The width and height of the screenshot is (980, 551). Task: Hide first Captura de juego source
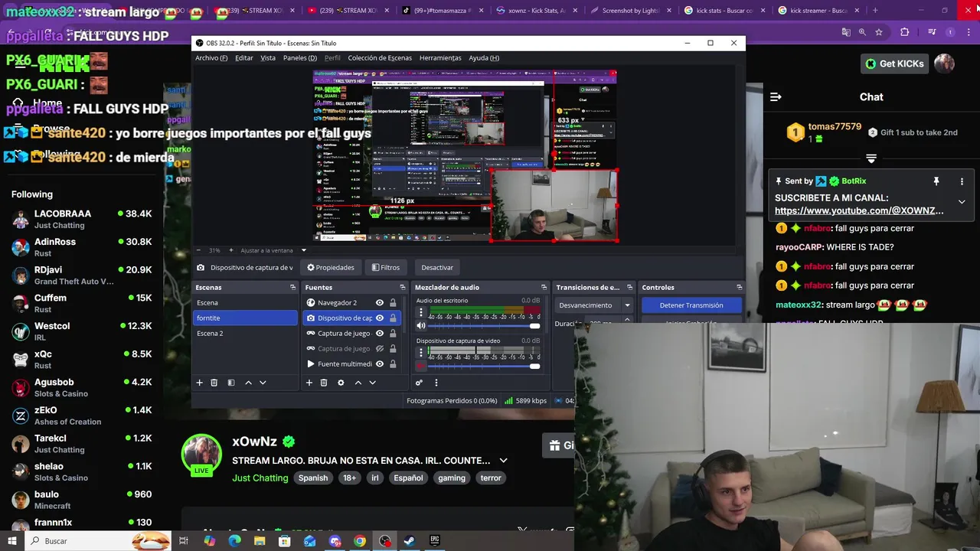click(x=379, y=333)
